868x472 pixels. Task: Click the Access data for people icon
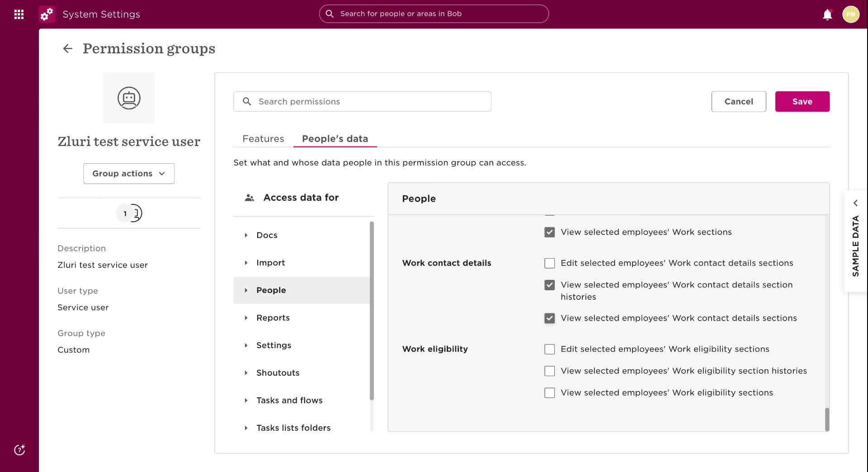[249, 198]
